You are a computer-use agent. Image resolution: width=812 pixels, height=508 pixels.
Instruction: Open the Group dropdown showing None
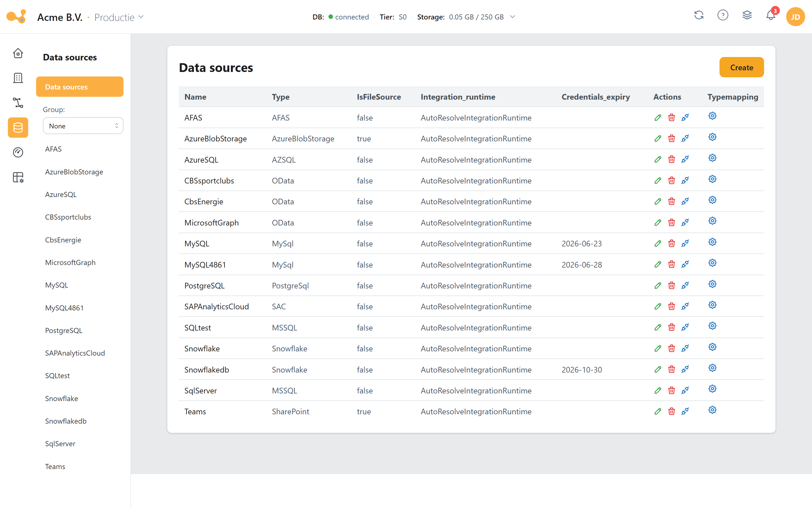tap(83, 126)
